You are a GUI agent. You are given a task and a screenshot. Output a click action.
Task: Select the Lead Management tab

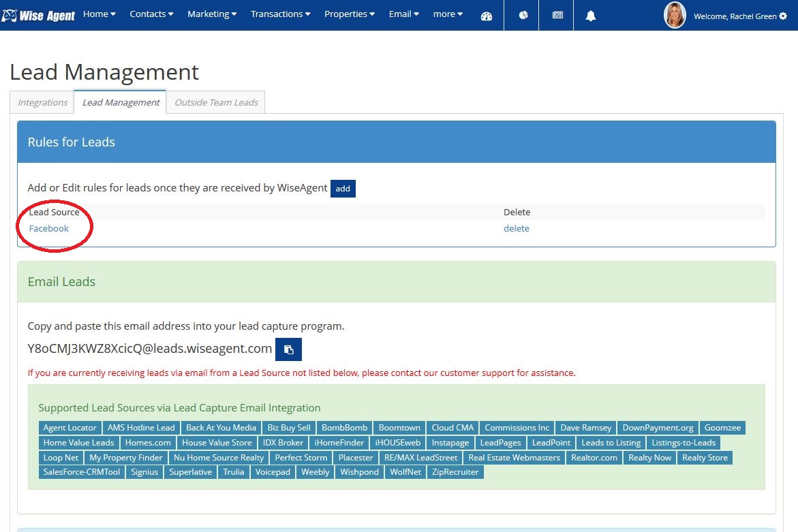[121, 102]
